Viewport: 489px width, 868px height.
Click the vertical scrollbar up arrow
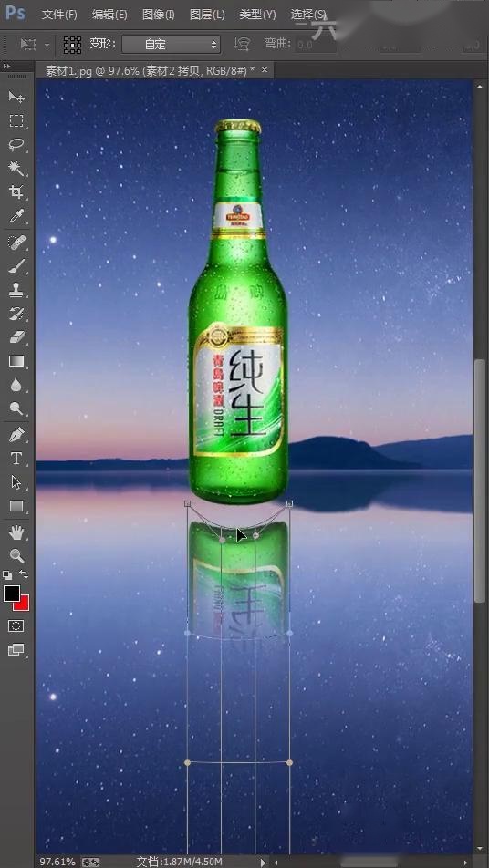pos(480,86)
